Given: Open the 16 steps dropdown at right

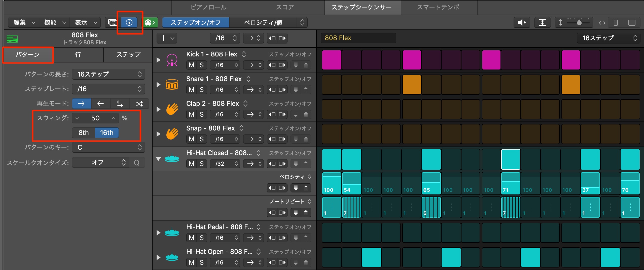Looking at the screenshot, I should (609, 38).
